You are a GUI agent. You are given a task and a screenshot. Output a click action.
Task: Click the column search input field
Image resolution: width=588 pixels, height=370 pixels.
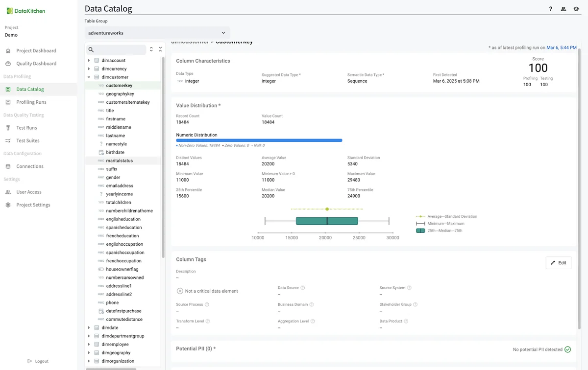coord(121,49)
